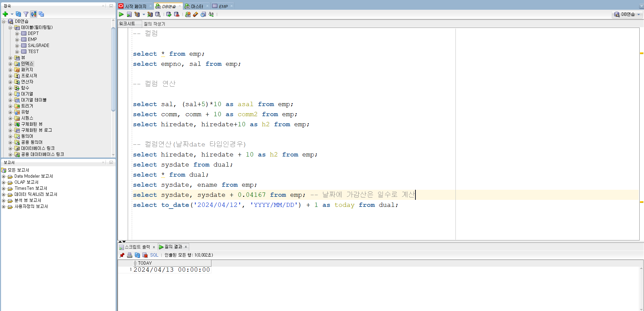Click the Apply Filter funnel icon

click(x=26, y=14)
